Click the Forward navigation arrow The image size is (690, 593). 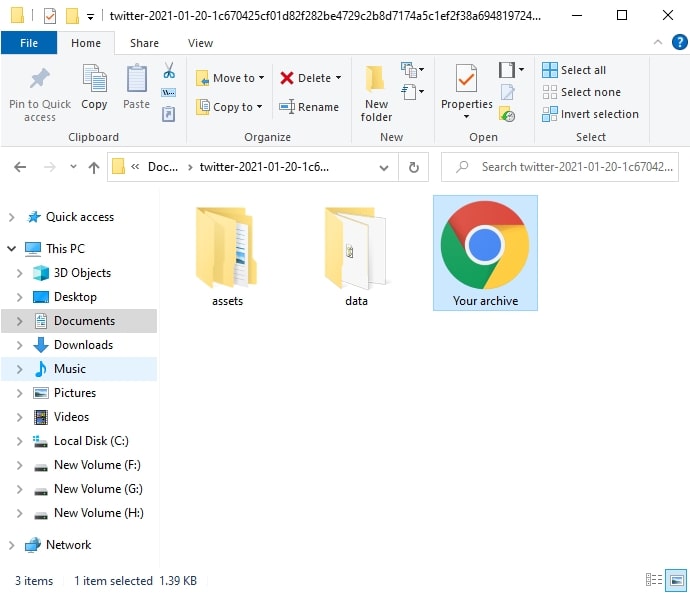pos(49,167)
